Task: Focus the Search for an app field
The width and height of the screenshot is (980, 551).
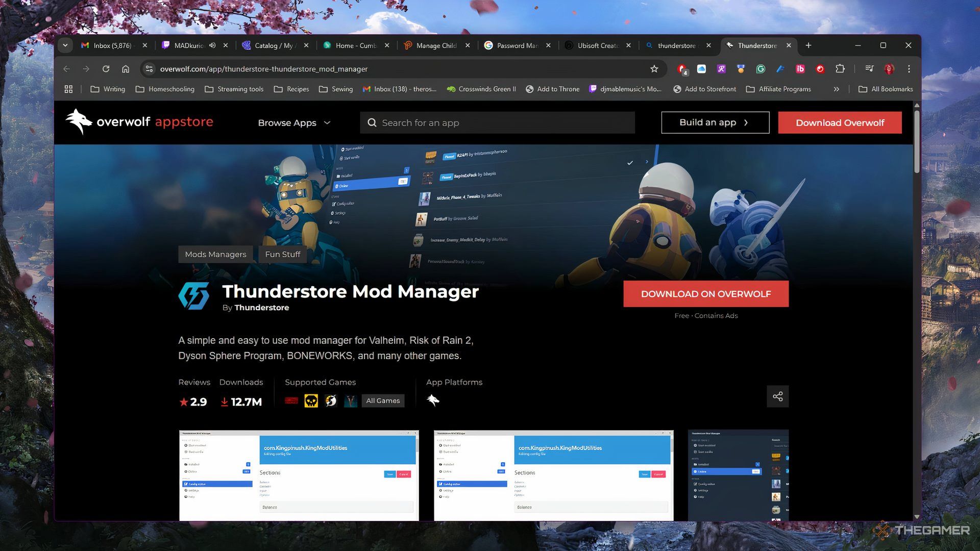Action: pyautogui.click(x=498, y=123)
